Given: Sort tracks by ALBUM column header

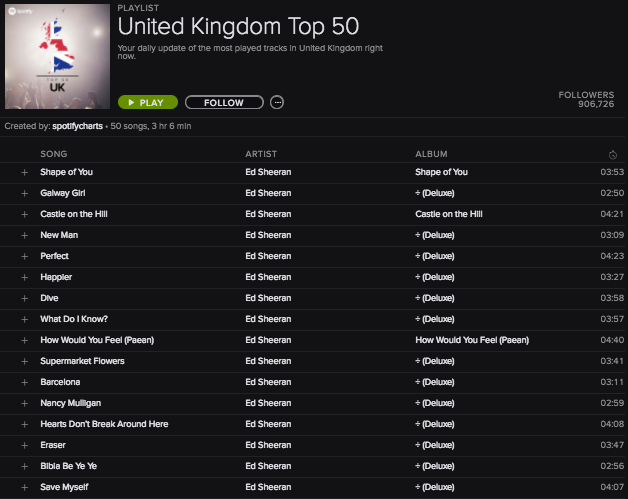Looking at the screenshot, I should 431,154.
